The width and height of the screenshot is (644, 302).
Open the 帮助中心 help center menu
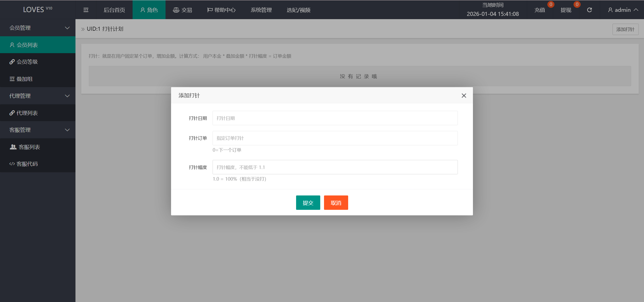pos(221,10)
